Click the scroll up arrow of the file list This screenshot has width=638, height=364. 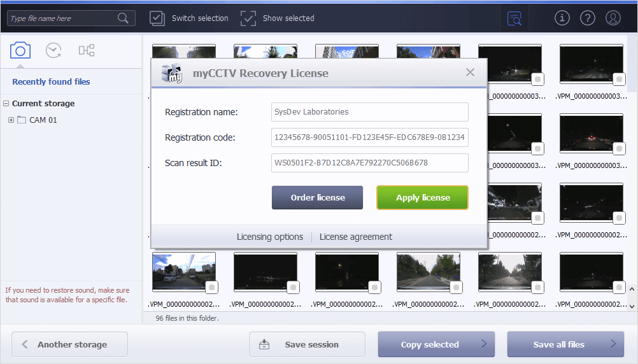click(632, 289)
